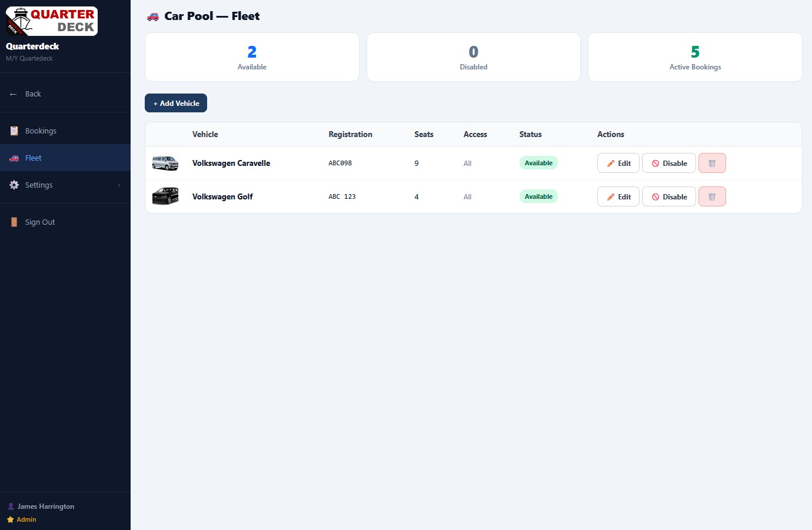Go Back via the sidebar link
The width and height of the screenshot is (812, 530).
tap(65, 94)
